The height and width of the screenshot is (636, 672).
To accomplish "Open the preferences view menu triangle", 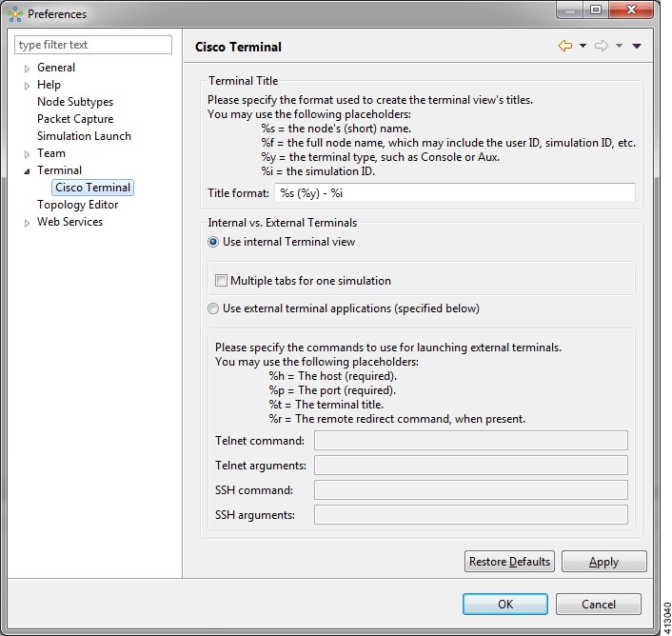I will pos(637,46).
